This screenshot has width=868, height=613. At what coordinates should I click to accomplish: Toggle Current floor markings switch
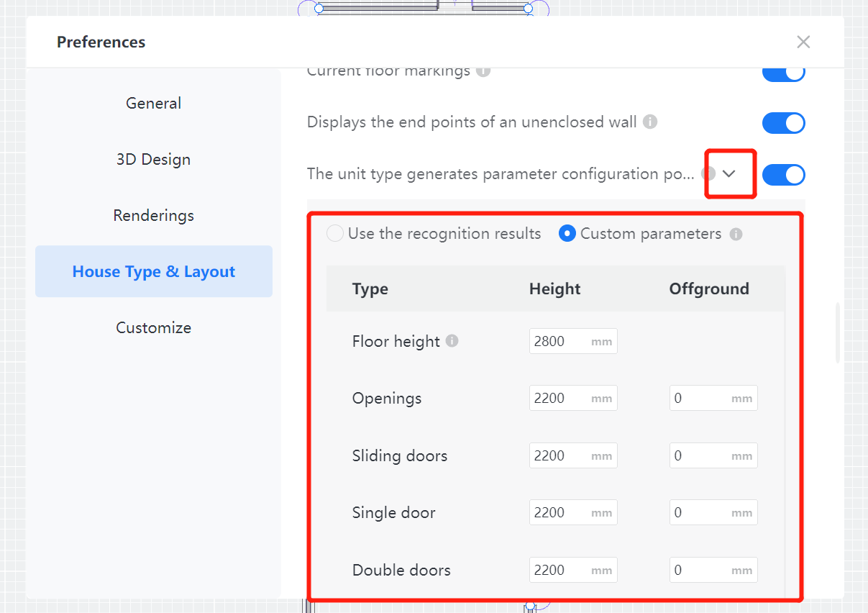pos(783,72)
